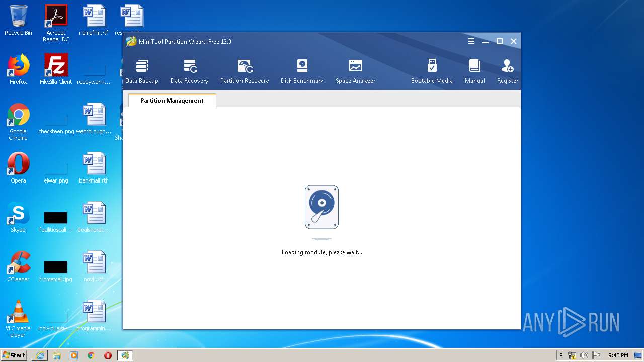644x362 pixels.
Task: Select the Firefox desktop shortcut
Action: pyautogui.click(x=18, y=69)
